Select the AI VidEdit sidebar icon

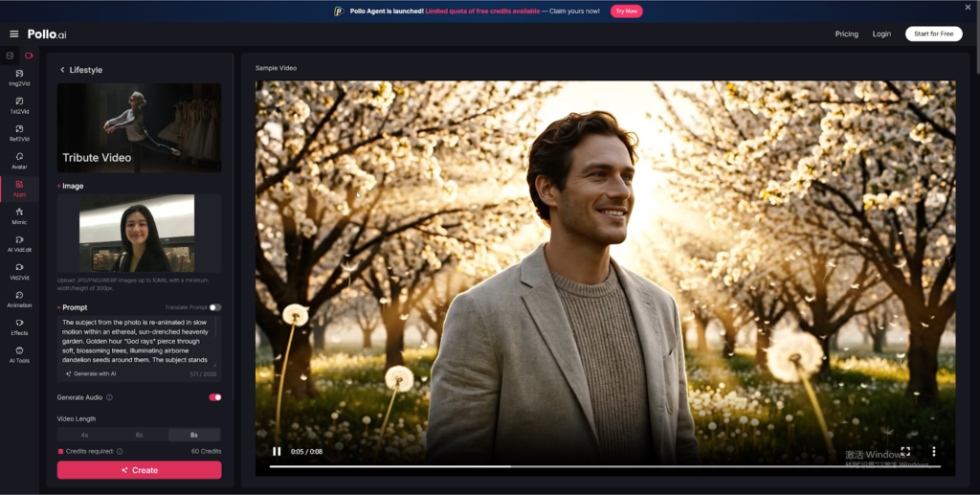[19, 243]
